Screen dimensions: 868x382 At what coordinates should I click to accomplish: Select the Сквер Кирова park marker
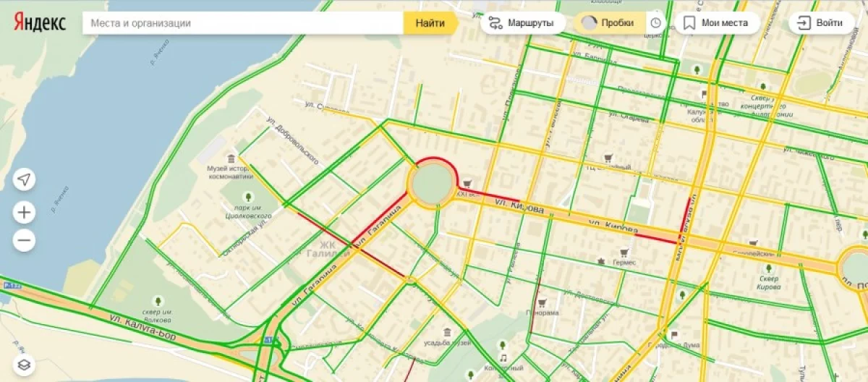770,267
